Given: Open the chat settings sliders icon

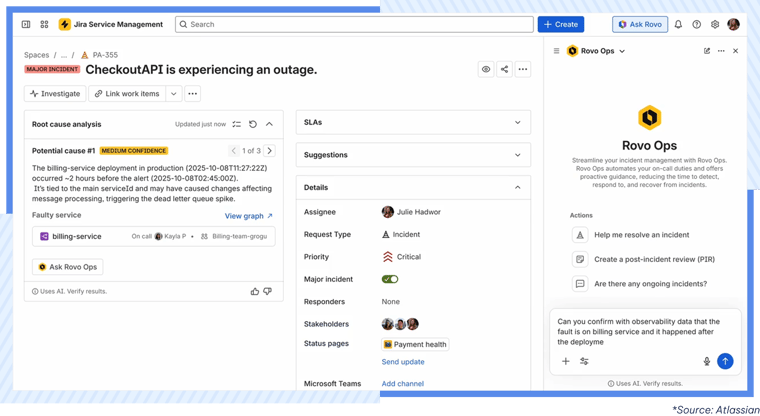Looking at the screenshot, I should (584, 361).
